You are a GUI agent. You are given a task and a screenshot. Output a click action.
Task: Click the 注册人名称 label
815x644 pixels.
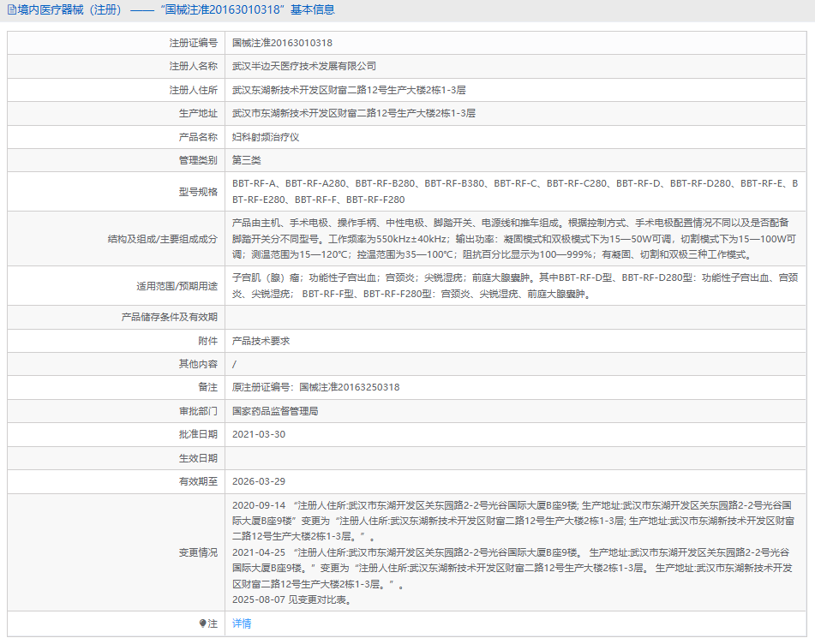point(194,67)
